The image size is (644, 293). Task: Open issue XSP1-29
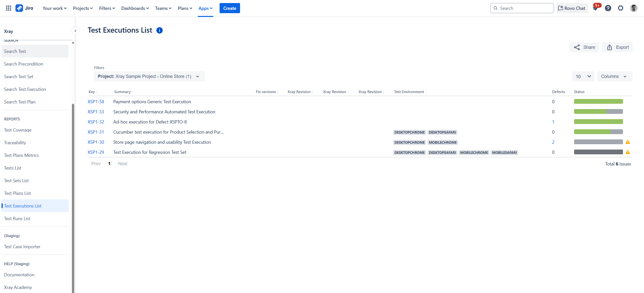pyautogui.click(x=96, y=152)
